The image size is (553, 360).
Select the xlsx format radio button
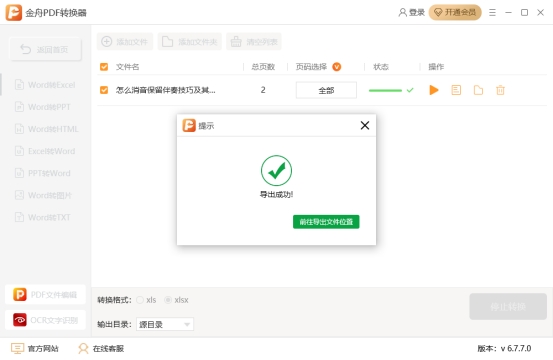pos(168,300)
